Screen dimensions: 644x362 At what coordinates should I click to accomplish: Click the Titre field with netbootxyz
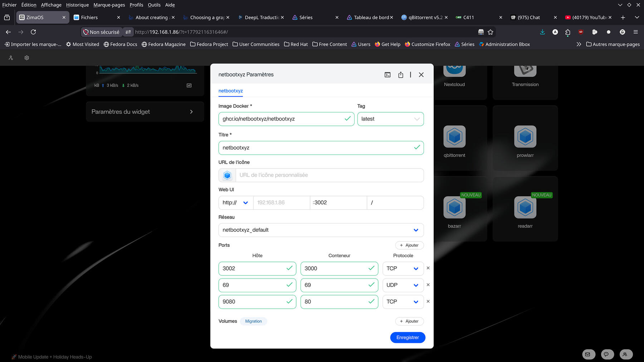[321, 148]
